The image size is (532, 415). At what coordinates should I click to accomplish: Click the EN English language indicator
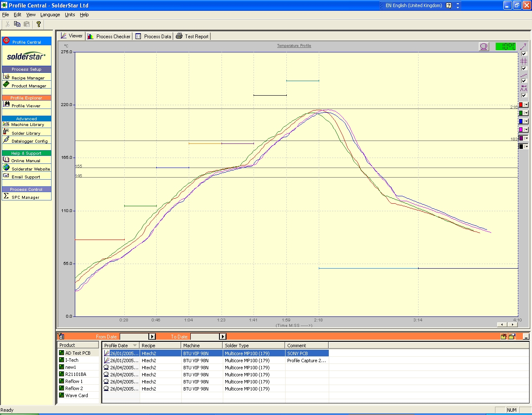pyautogui.click(x=414, y=5)
